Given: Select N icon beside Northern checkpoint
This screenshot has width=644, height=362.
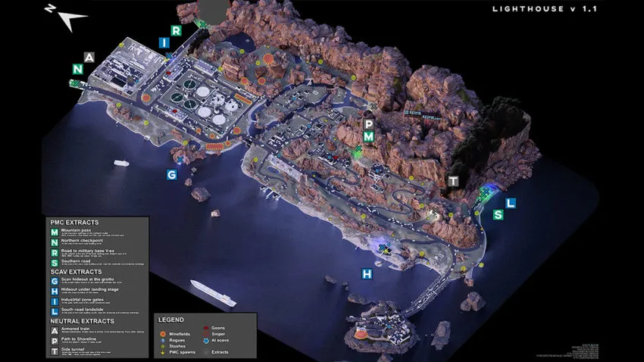Looking at the screenshot, I should point(55,242).
